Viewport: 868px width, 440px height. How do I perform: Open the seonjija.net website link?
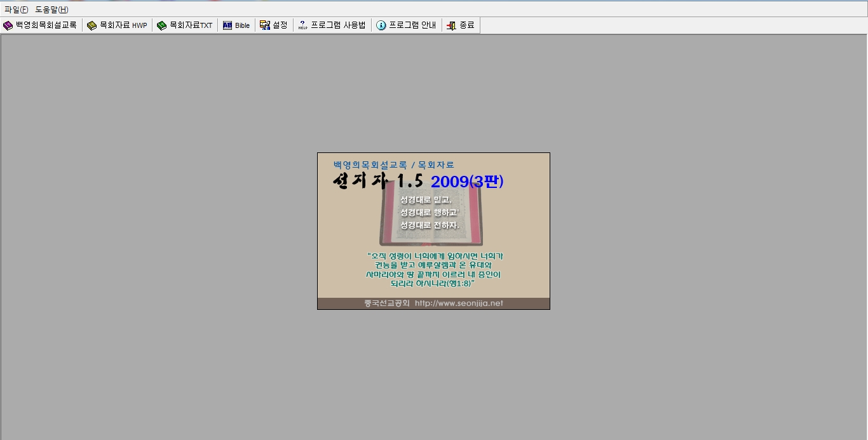click(460, 303)
